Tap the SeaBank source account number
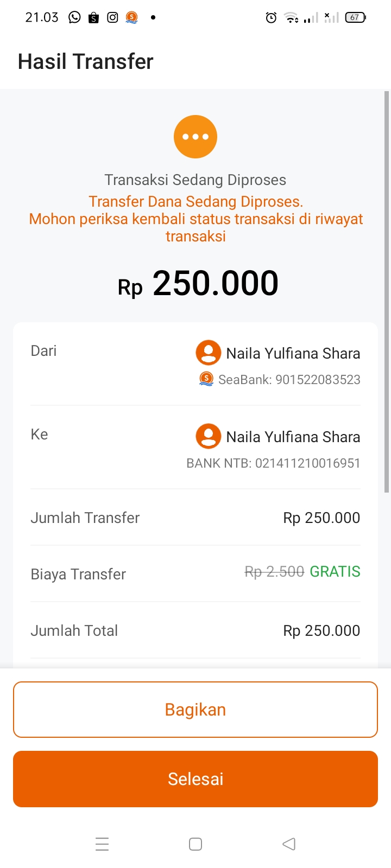This screenshot has width=391, height=868. click(289, 380)
